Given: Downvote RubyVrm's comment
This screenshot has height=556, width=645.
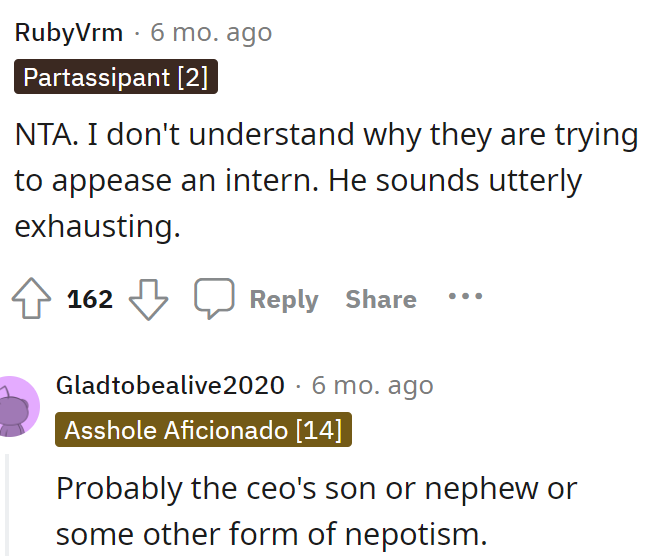Looking at the screenshot, I should (x=148, y=299).
